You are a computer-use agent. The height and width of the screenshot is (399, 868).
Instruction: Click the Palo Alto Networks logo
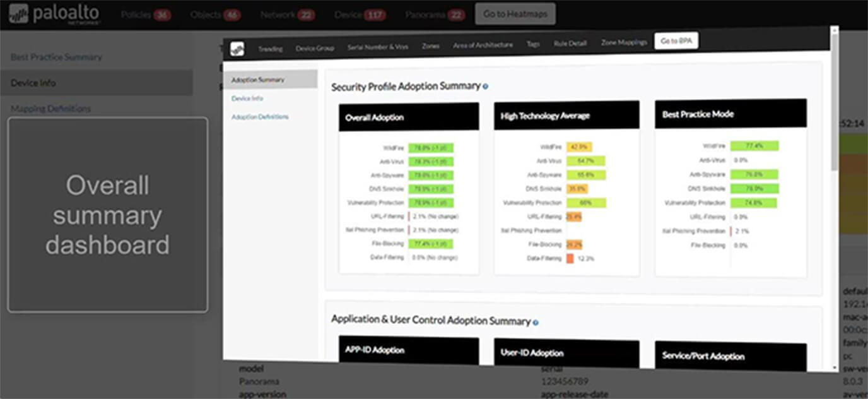[x=54, y=14]
